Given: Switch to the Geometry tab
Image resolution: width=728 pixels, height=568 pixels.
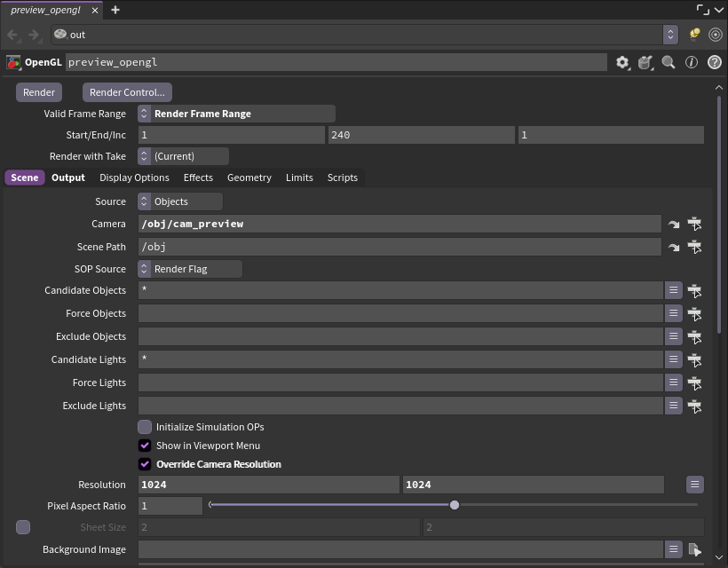Looking at the screenshot, I should 249,177.
